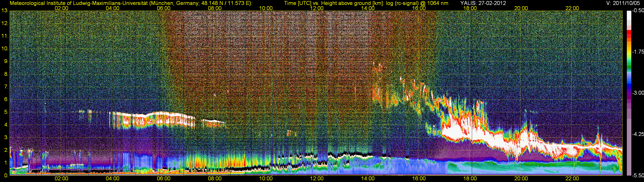
Task: Click '16:00' on the bottom time axis
Action: [419, 179]
